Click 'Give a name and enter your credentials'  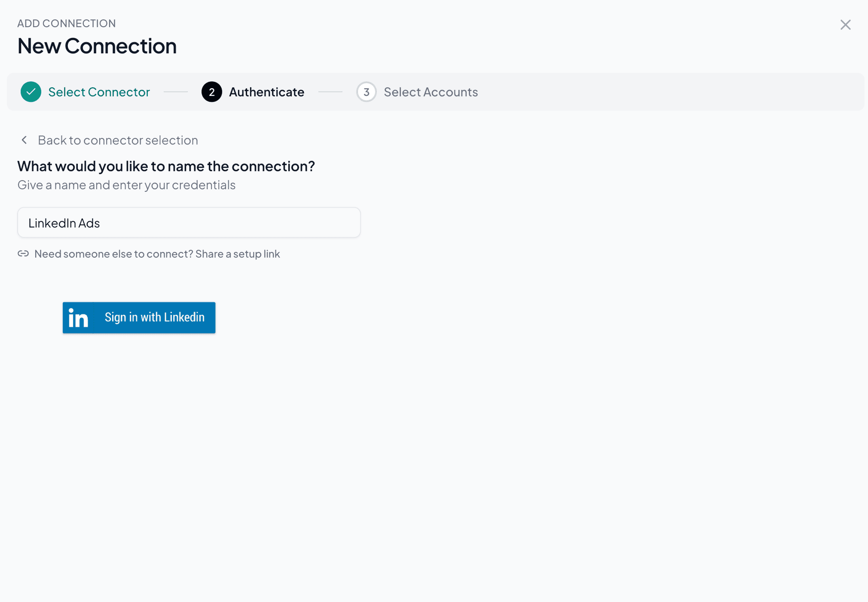pyautogui.click(x=127, y=185)
